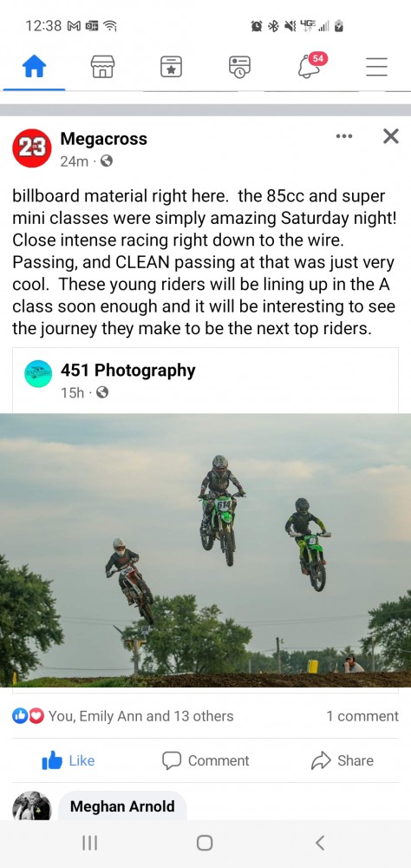Open the Megacross page name
411x868 pixels.
click(103, 138)
